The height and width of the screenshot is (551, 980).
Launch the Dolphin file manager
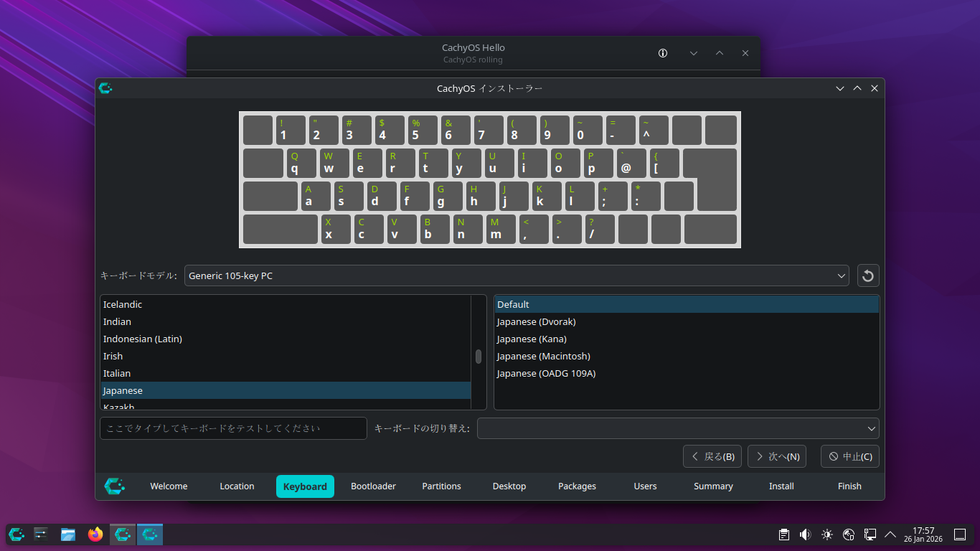(68, 534)
